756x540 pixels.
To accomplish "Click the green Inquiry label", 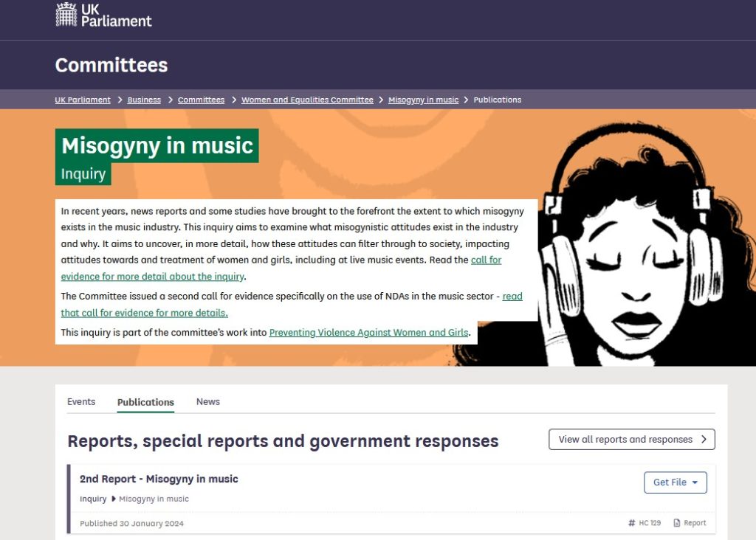I will click(83, 174).
